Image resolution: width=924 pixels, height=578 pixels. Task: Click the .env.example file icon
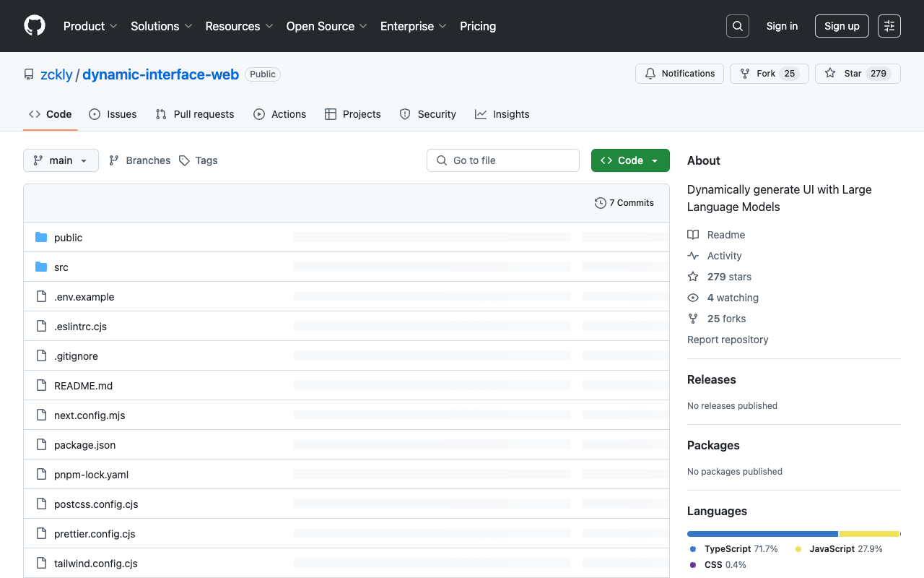(x=41, y=297)
